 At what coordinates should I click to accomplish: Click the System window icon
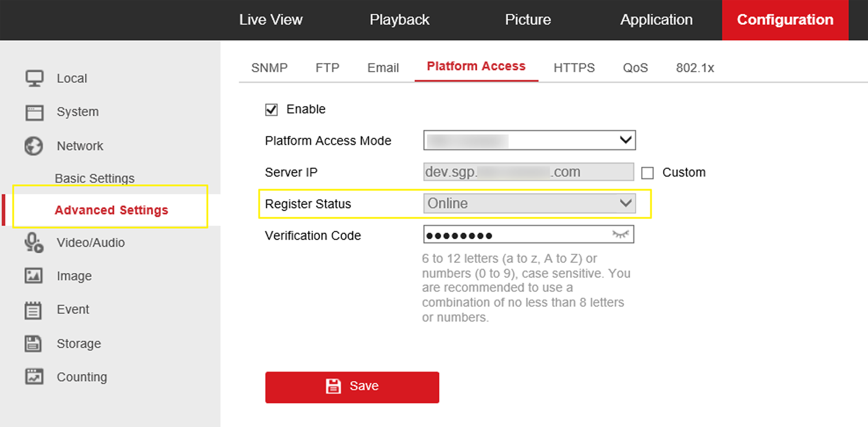coord(34,113)
